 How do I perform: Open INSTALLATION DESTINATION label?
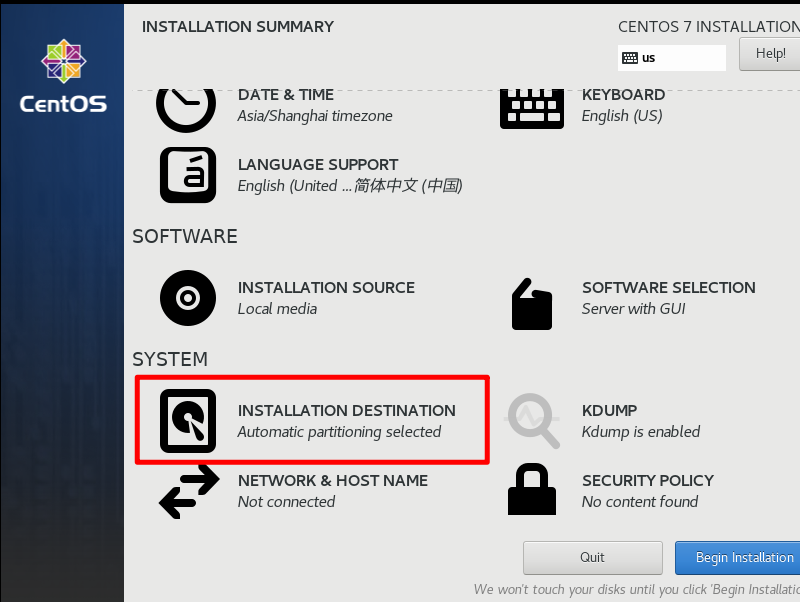pos(346,411)
